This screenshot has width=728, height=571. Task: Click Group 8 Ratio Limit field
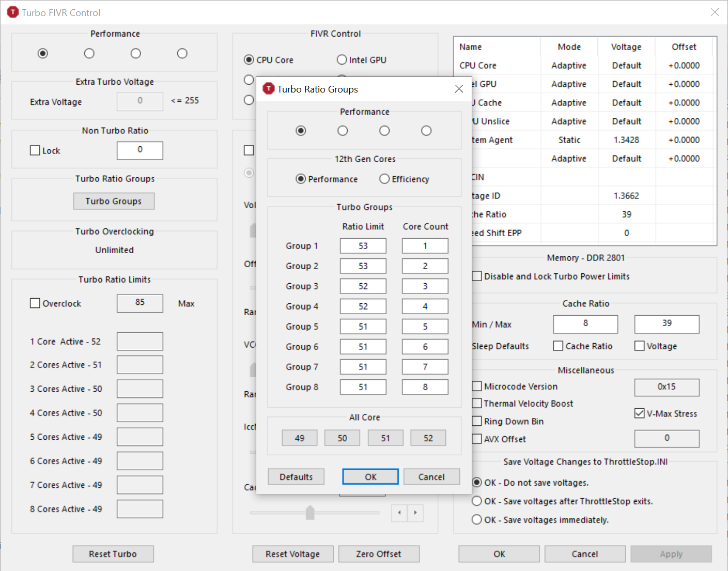tap(363, 387)
